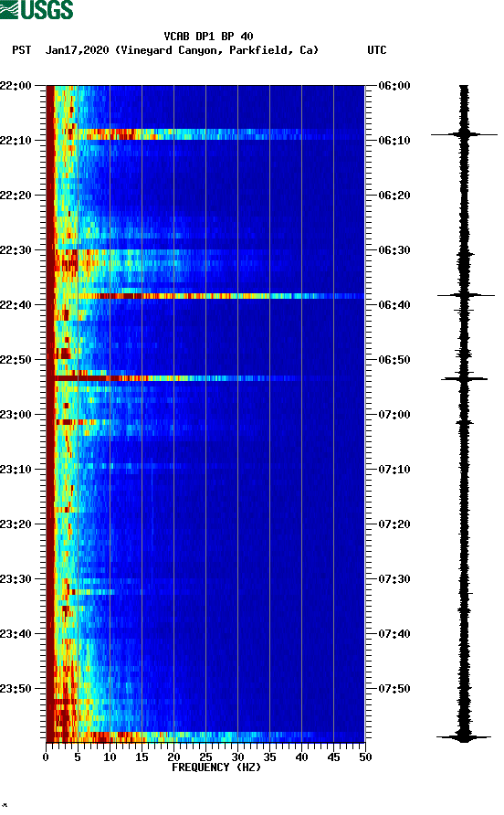Click the '22:40' PST time label
Image resolution: width=504 pixels, height=815 pixels.
16,304
